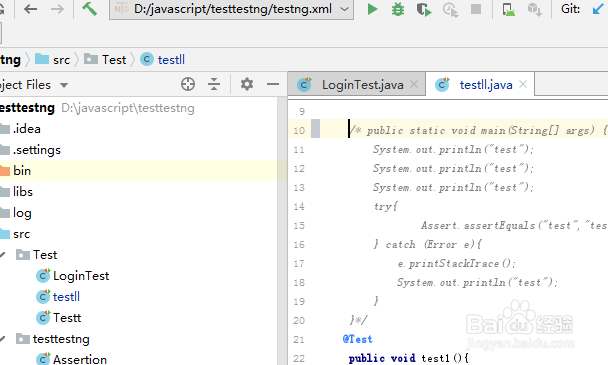Click line number 21 in the gutter
608x365 pixels.
(299, 339)
